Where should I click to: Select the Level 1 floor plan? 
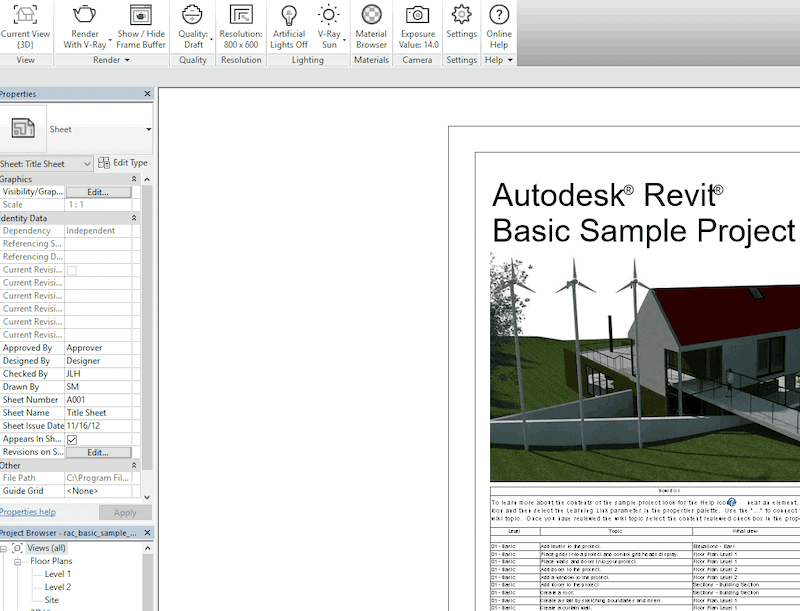tap(58, 574)
